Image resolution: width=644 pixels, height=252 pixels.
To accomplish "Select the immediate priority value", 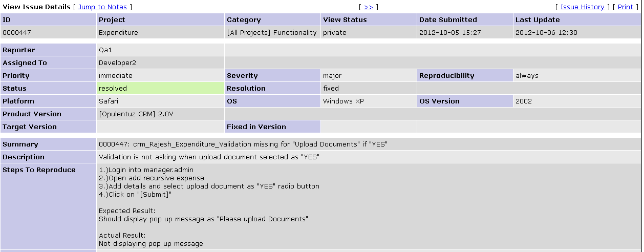I will point(115,75).
